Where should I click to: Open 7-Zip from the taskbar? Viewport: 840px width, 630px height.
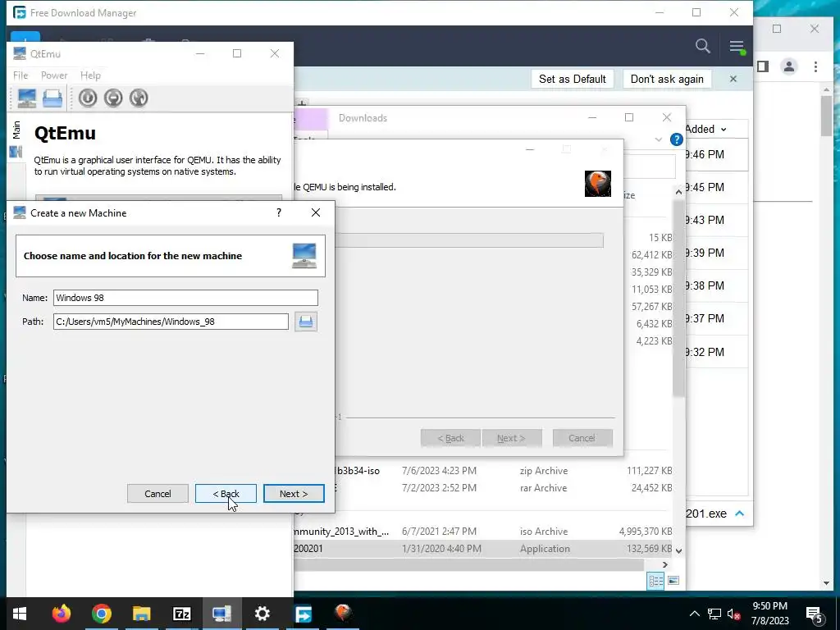click(181, 614)
